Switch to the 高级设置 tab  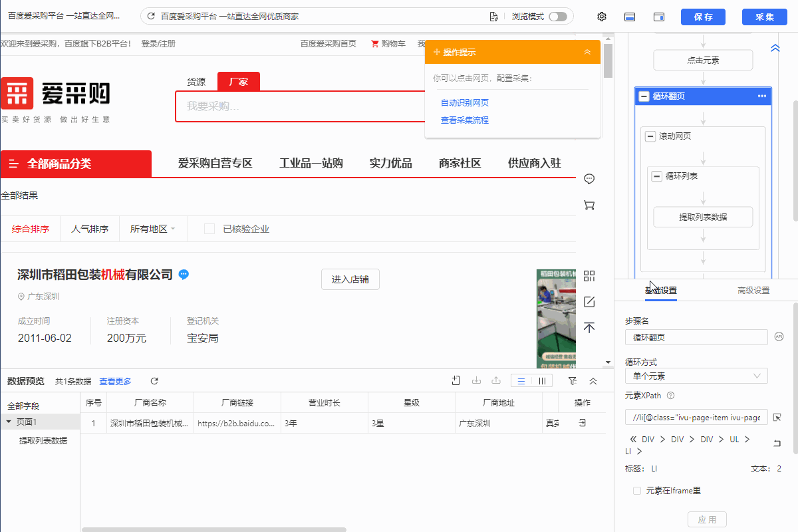pos(753,290)
